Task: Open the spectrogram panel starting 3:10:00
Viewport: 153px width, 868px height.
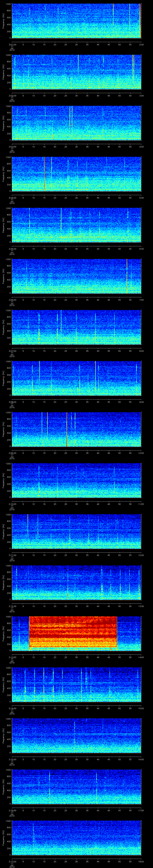Action: [77, 481]
